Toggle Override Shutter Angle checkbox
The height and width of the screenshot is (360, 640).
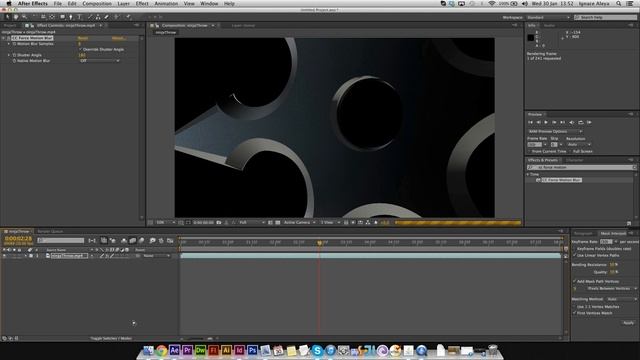point(80,49)
